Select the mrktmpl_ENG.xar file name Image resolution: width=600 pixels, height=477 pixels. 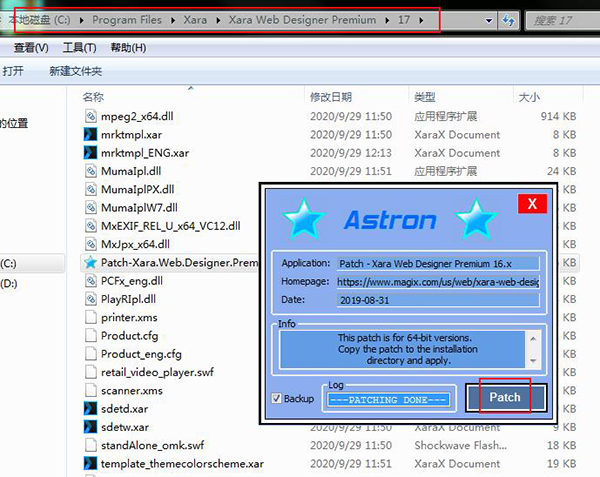(x=145, y=153)
